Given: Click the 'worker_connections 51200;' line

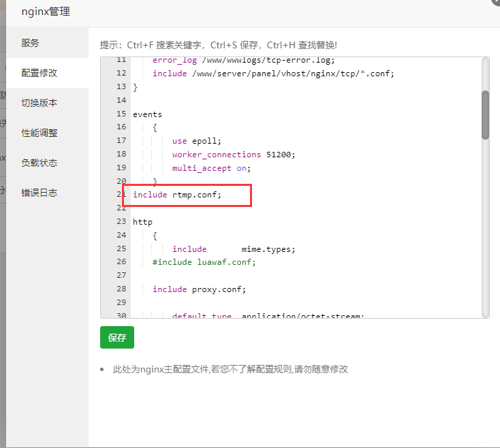Looking at the screenshot, I should click(234, 155).
